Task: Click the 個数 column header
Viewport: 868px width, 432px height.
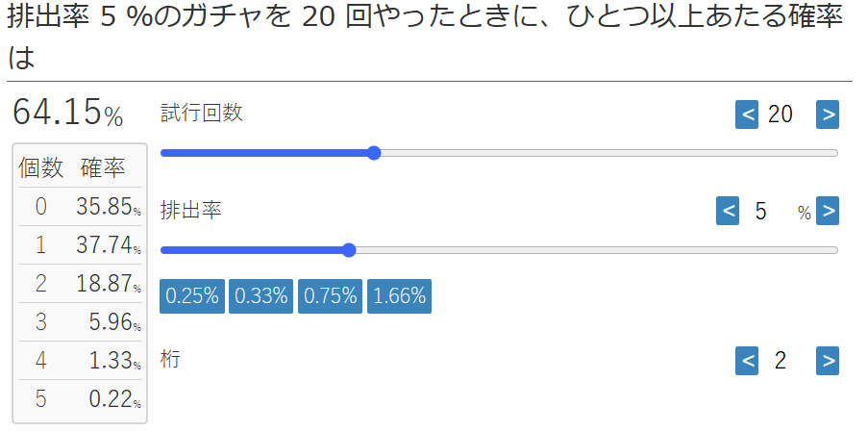Action: (41, 168)
